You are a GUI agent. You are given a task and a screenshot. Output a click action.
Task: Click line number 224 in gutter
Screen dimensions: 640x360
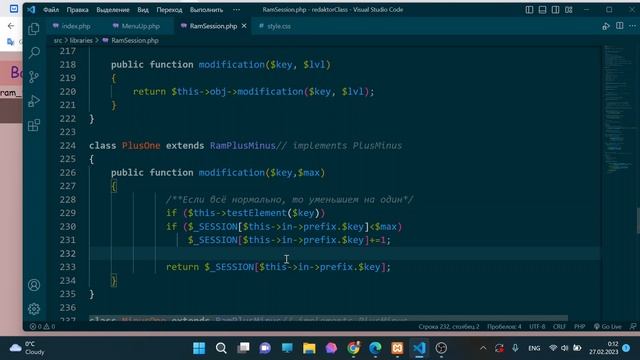coord(68,146)
